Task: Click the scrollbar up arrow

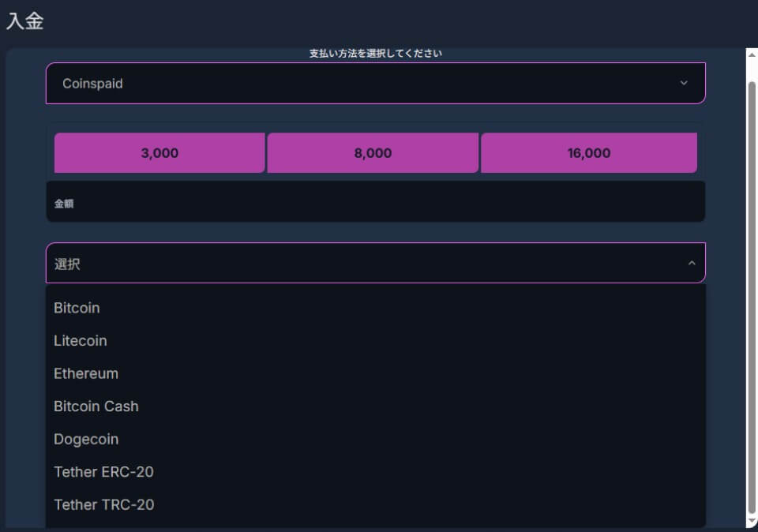Action: click(752, 54)
